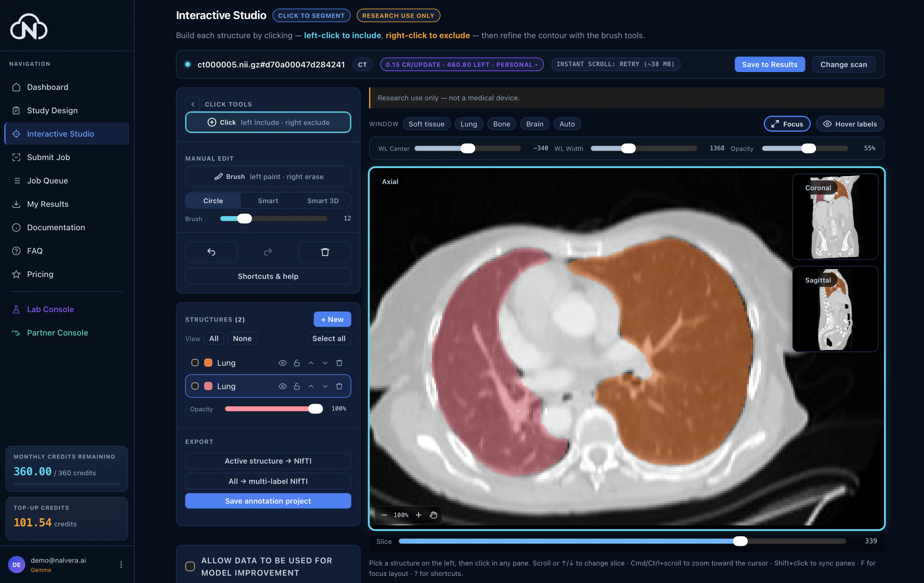Screen dimensions: 924x583
Task: Delete the orange Lung structure
Action: click(x=339, y=363)
